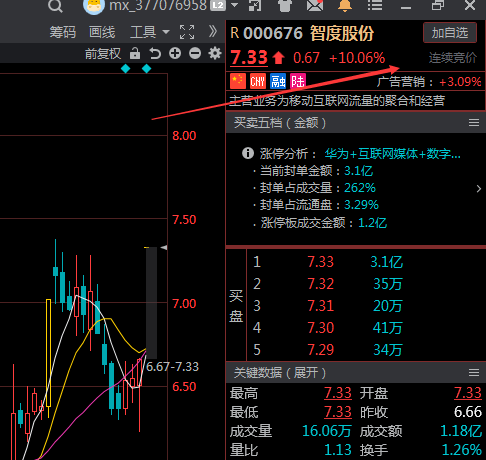The image size is (486, 460).
Task: Open the notification bell
Action: pyautogui.click(x=345, y=5)
